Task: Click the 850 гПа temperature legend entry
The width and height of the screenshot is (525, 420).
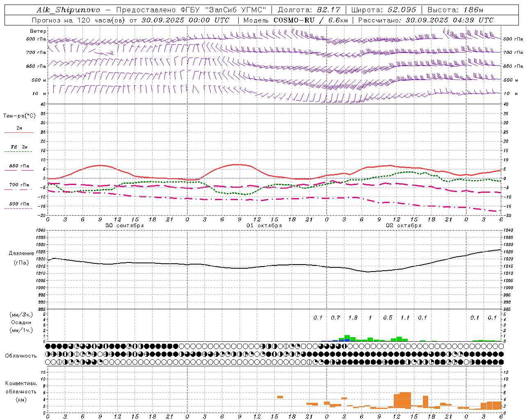Action: 19,166
